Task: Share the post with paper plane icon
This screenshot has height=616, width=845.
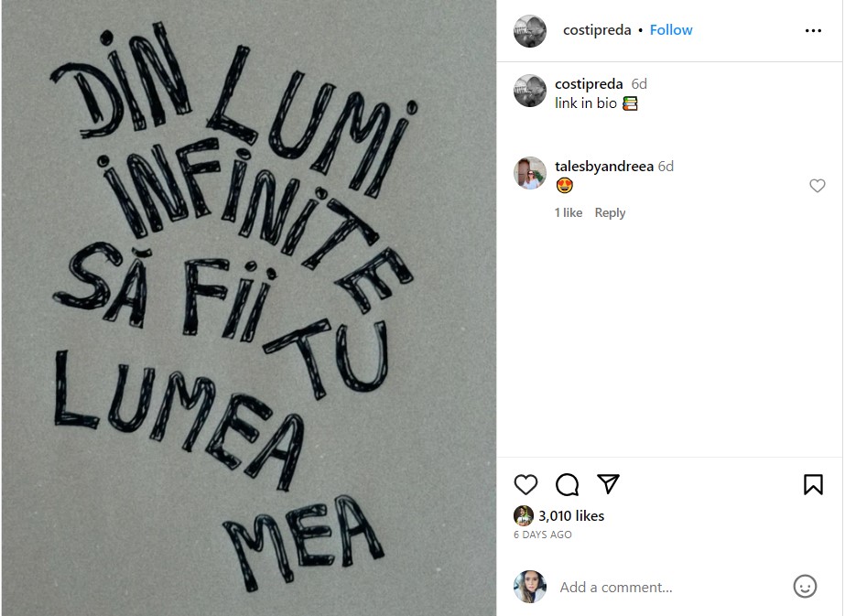Action: coord(608,484)
